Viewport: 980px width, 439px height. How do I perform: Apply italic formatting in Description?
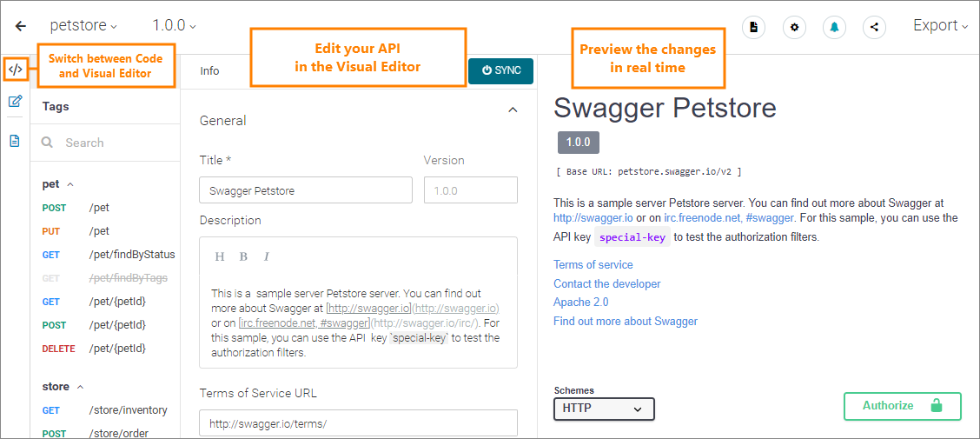[x=267, y=256]
